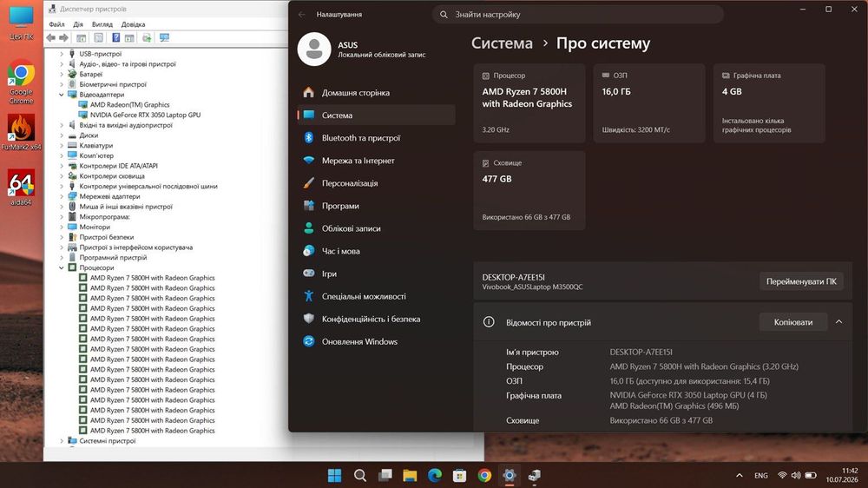The image size is (868, 488).
Task: Click the Знайти настройку search field
Action: pos(577,15)
